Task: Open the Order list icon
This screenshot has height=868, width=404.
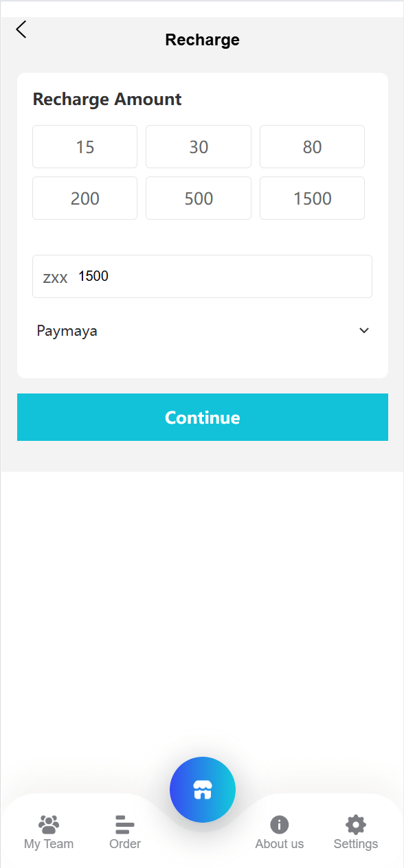Action: (x=125, y=824)
